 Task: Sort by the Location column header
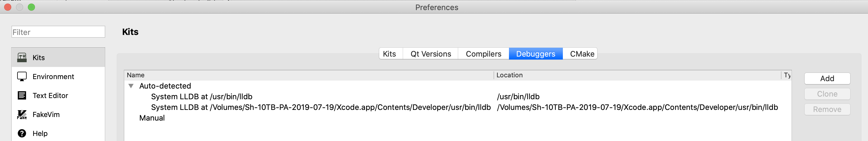(637, 75)
